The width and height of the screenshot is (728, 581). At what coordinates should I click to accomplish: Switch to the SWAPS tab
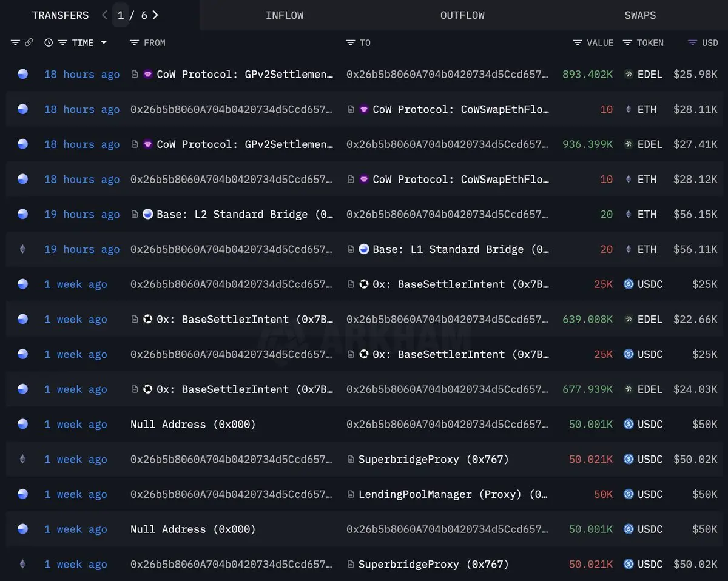(x=640, y=15)
